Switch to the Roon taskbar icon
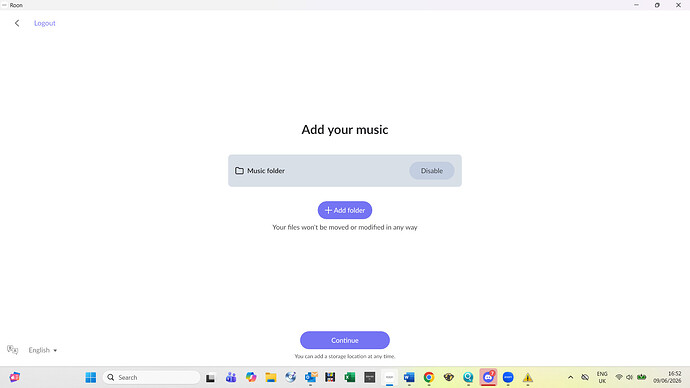 click(389, 377)
